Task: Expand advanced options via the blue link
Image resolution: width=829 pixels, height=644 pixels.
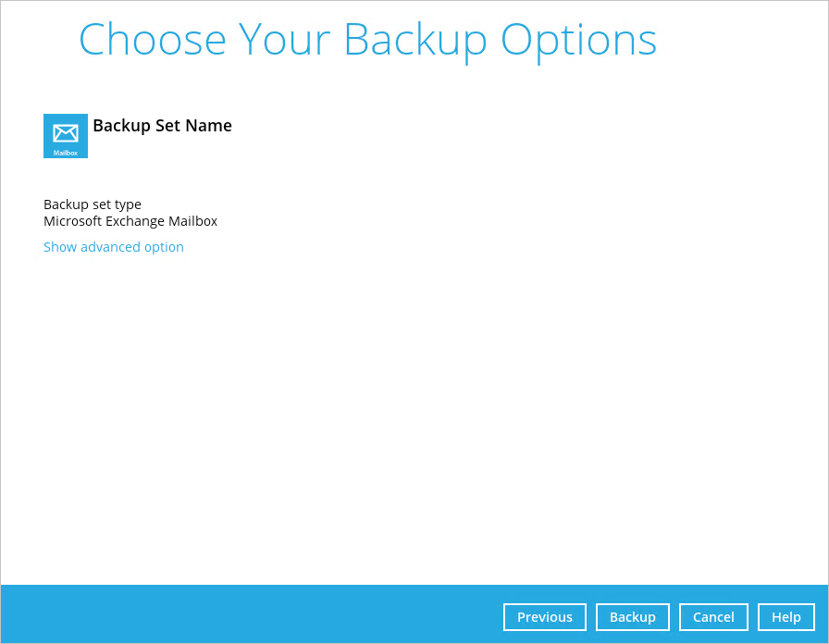Action: pyautogui.click(x=114, y=247)
